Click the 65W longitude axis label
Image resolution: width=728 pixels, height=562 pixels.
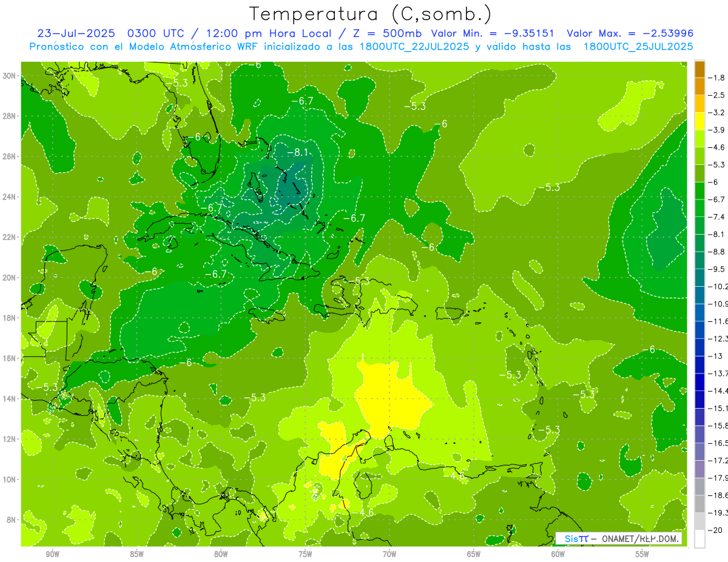(474, 554)
